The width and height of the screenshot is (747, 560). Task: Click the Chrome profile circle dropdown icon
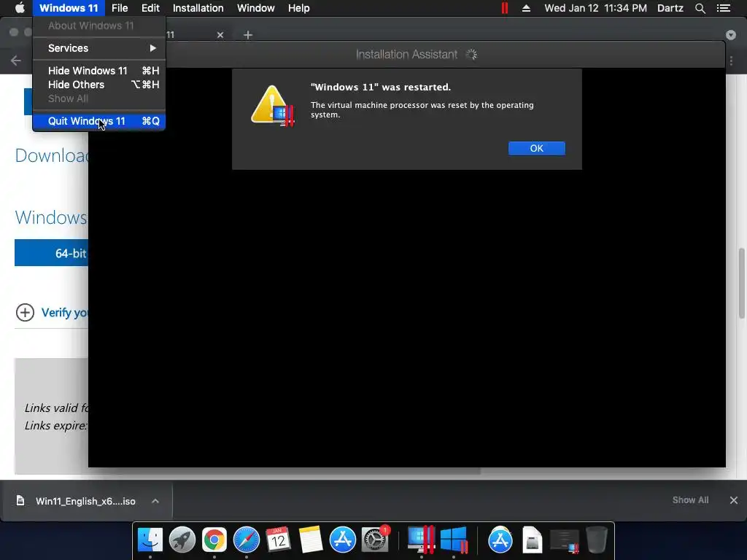tap(731, 35)
